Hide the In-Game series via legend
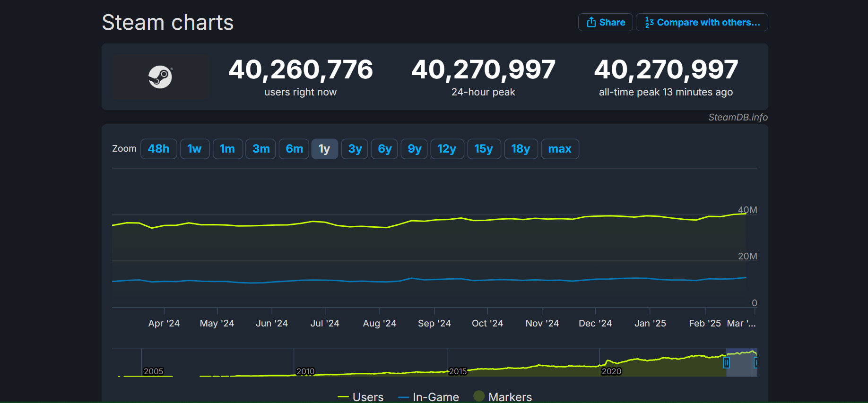The height and width of the screenshot is (403, 868). 429,397
